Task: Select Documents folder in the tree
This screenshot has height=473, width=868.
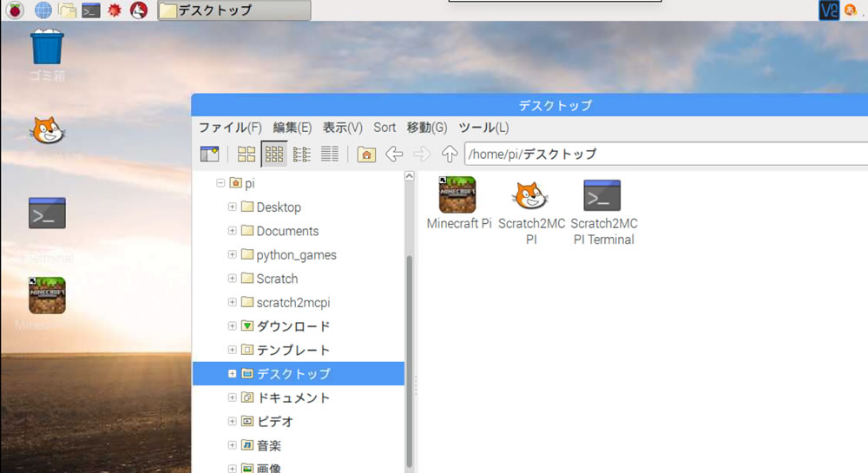Action: 280,231
